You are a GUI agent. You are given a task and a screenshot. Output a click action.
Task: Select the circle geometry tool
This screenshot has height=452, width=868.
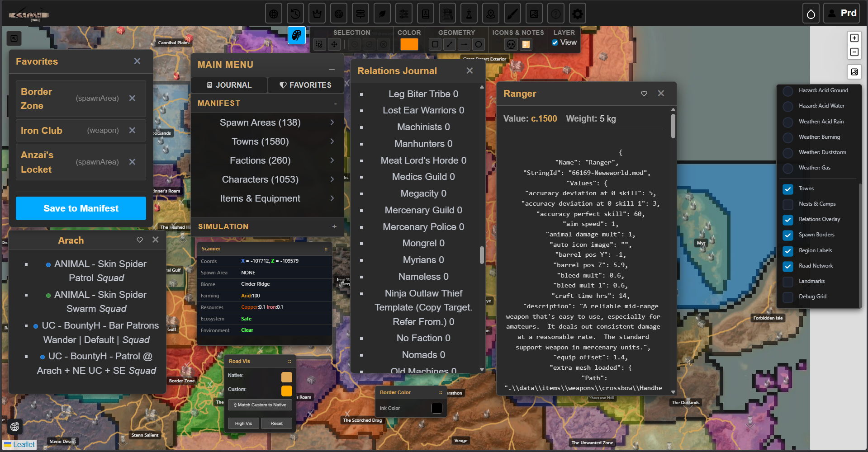[x=479, y=44]
